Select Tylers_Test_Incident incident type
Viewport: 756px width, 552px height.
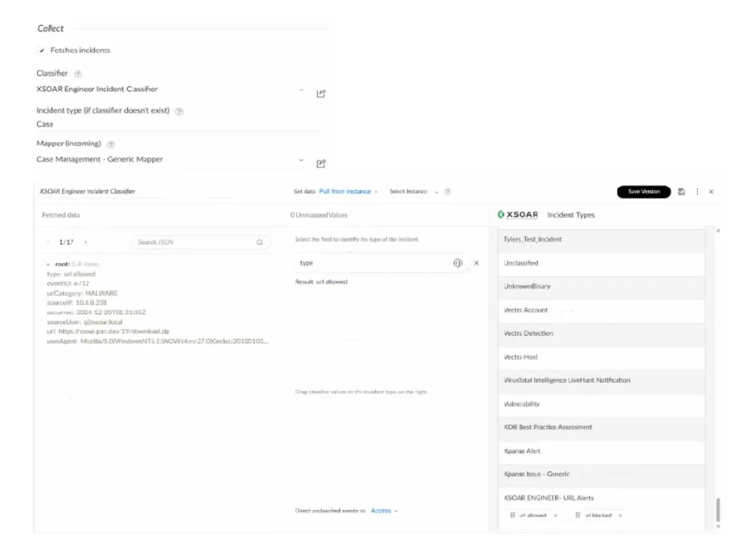coord(602,239)
